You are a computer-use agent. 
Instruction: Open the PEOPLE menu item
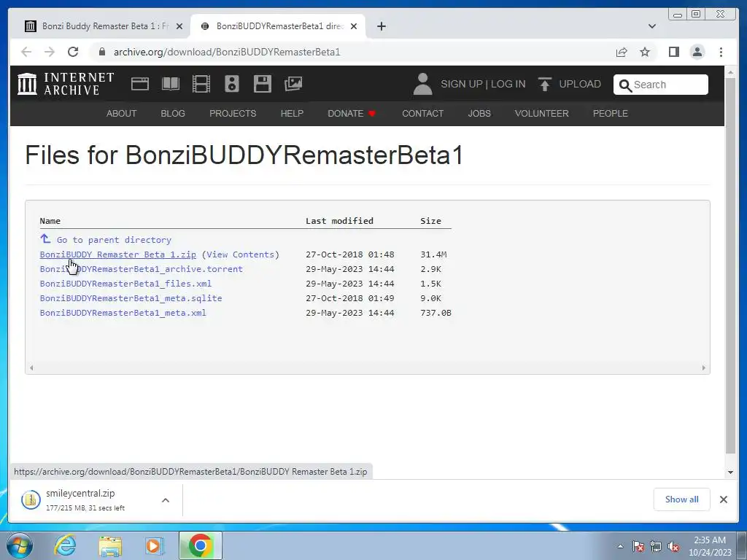pyautogui.click(x=611, y=113)
